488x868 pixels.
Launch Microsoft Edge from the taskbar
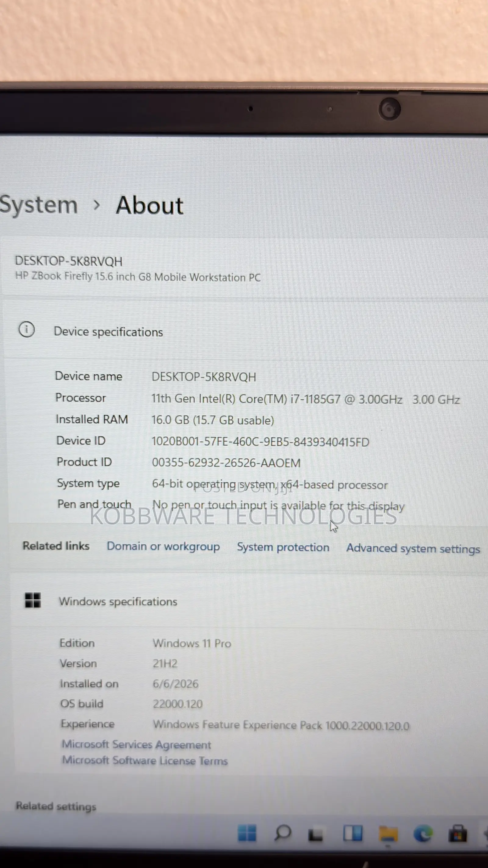pos(423,834)
